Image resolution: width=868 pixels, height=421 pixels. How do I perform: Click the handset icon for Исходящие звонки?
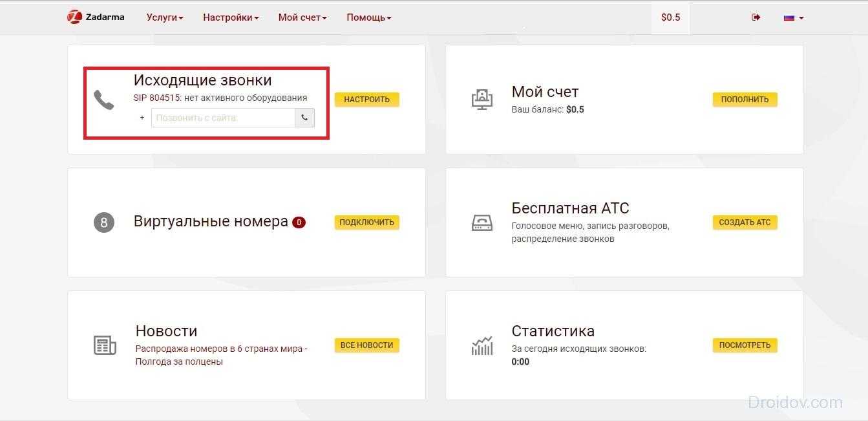[103, 100]
